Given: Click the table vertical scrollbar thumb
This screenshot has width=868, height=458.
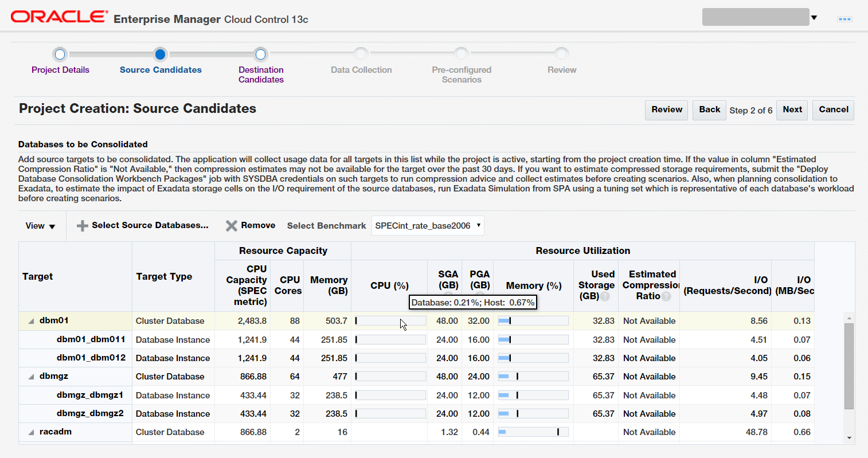Looking at the screenshot, I should [x=849, y=366].
